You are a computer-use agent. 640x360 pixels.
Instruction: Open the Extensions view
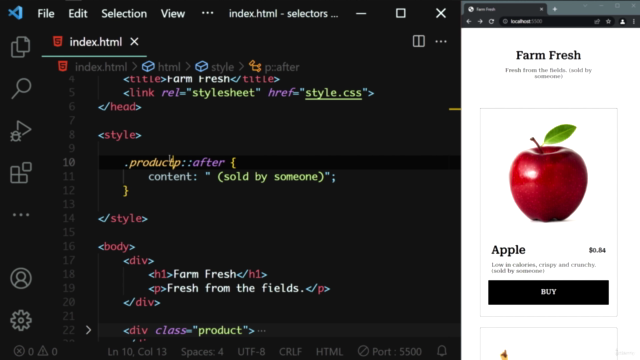click(20, 173)
